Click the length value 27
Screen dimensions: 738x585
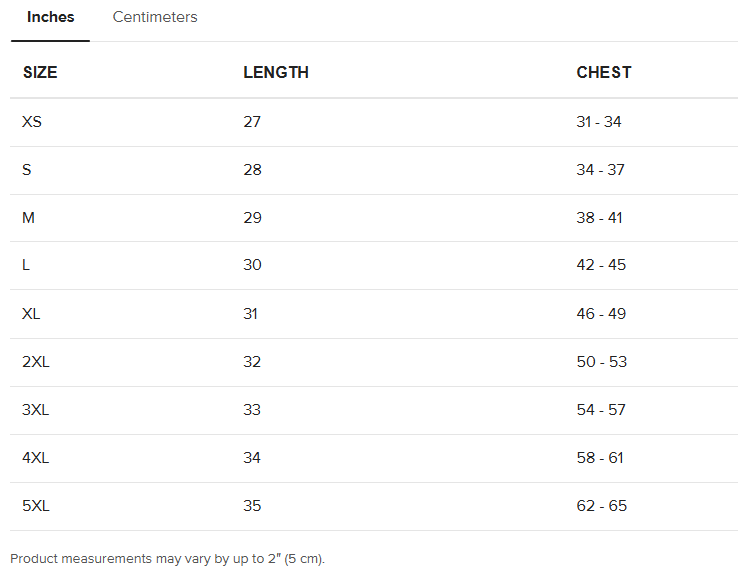(252, 122)
